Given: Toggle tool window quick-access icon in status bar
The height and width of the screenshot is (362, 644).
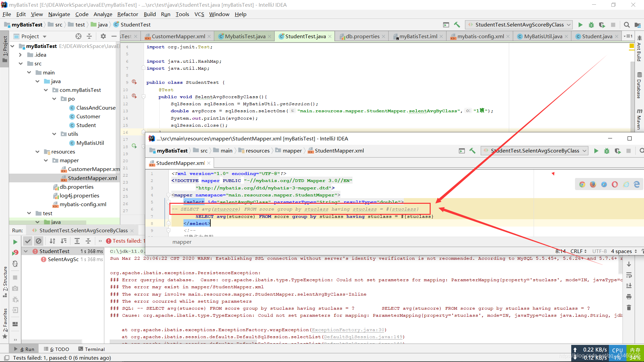Looking at the screenshot, I should point(6,358).
